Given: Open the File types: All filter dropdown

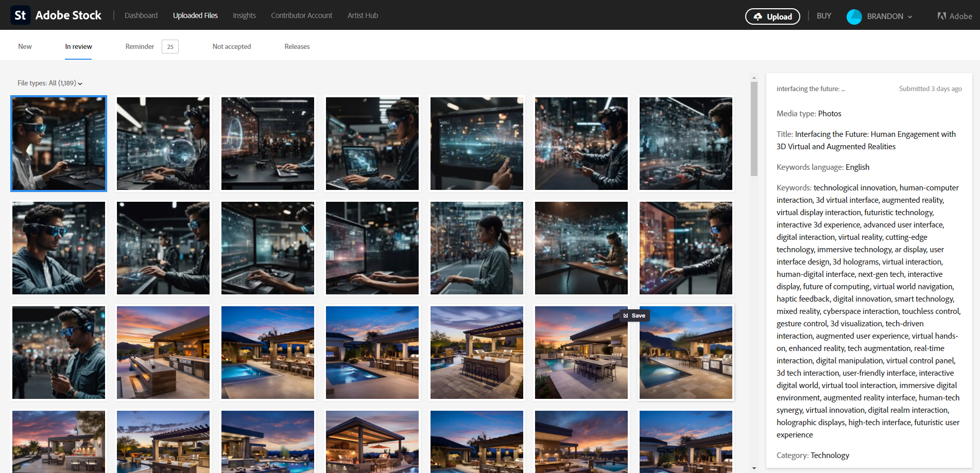Looking at the screenshot, I should point(50,83).
